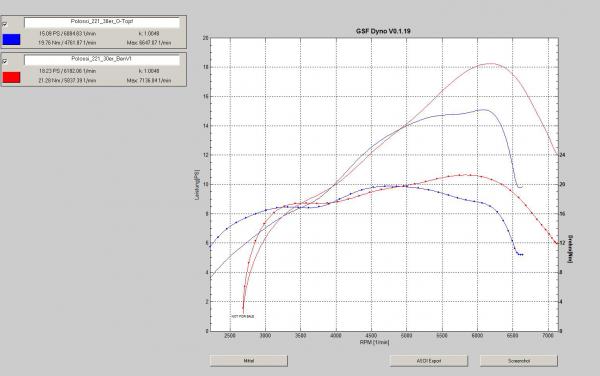Click the blue run's k: 1.0048 value
The width and height of the screenshot is (600, 376).
pos(149,34)
